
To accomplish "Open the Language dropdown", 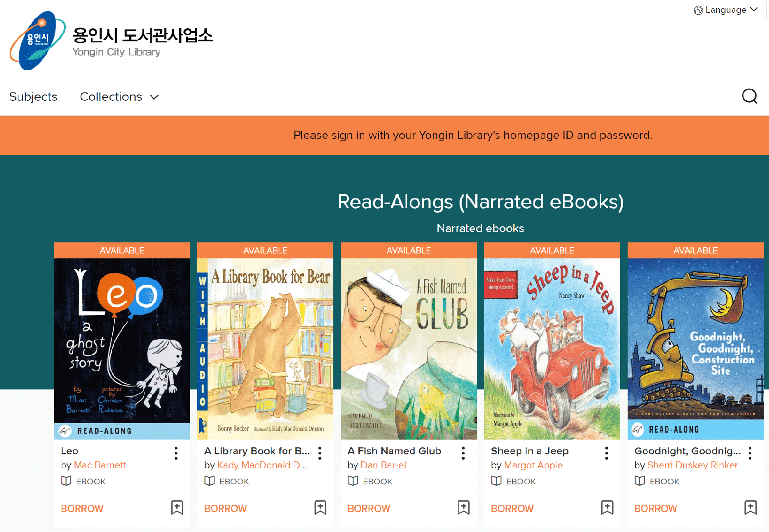I will click(x=726, y=10).
